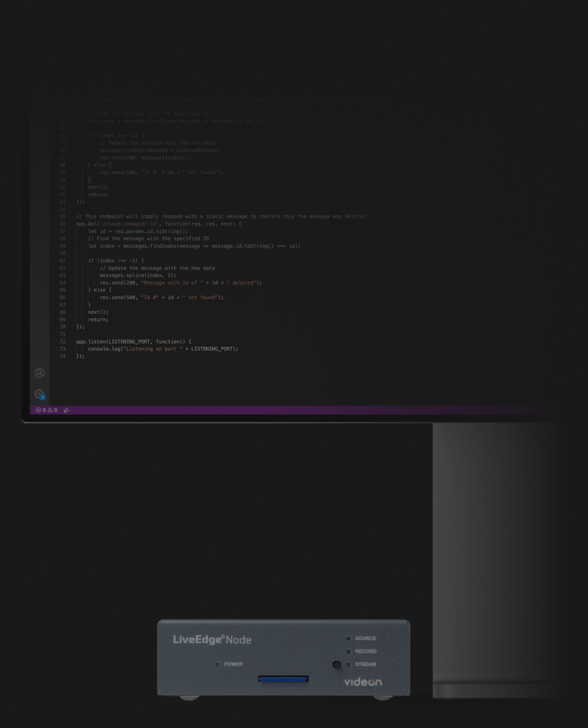Click the blue SD card slot
Image resolution: width=588 pixels, height=728 pixels.
282,679
